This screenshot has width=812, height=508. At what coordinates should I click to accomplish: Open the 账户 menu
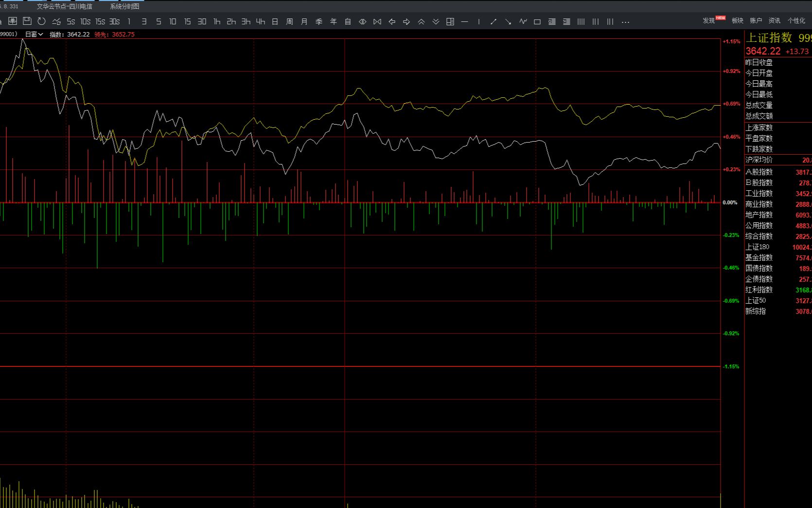pos(756,20)
